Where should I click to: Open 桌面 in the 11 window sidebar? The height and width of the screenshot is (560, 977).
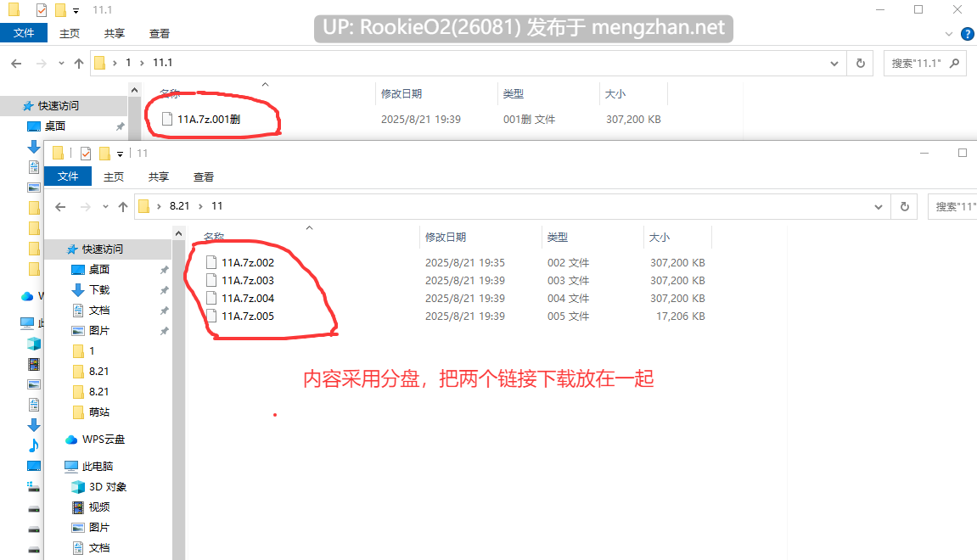point(99,270)
